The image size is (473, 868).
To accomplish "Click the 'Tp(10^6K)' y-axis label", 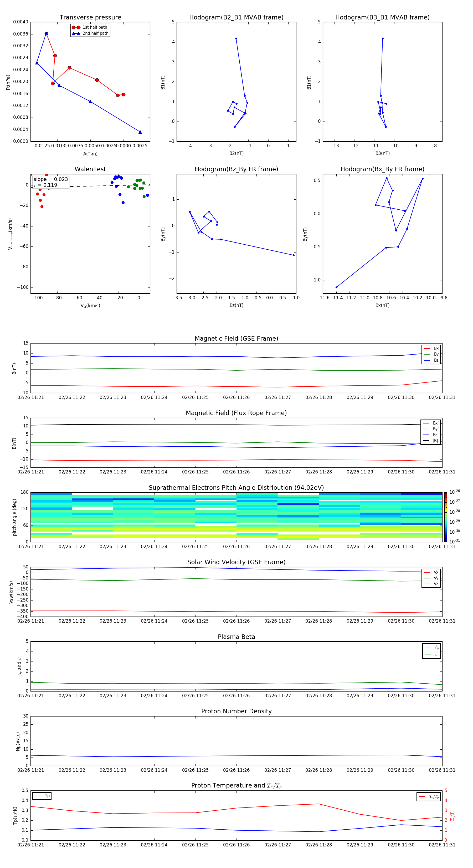I will click(x=15, y=815).
